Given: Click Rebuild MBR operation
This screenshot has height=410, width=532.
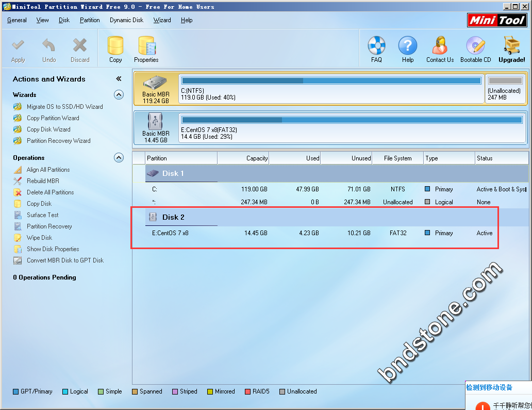Looking at the screenshot, I should (x=43, y=181).
